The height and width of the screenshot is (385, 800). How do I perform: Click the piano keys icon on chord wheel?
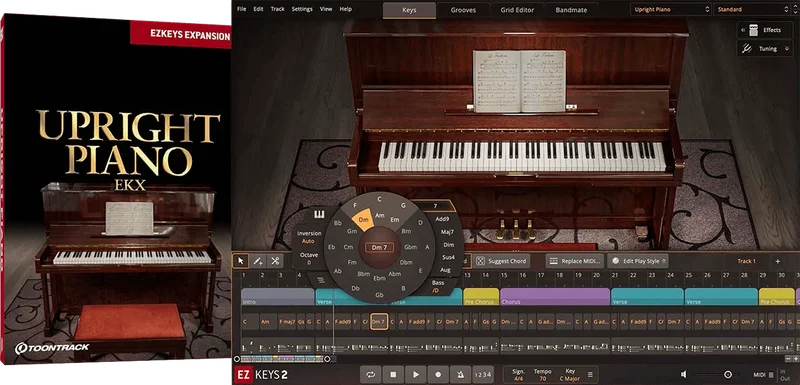pos(319,214)
